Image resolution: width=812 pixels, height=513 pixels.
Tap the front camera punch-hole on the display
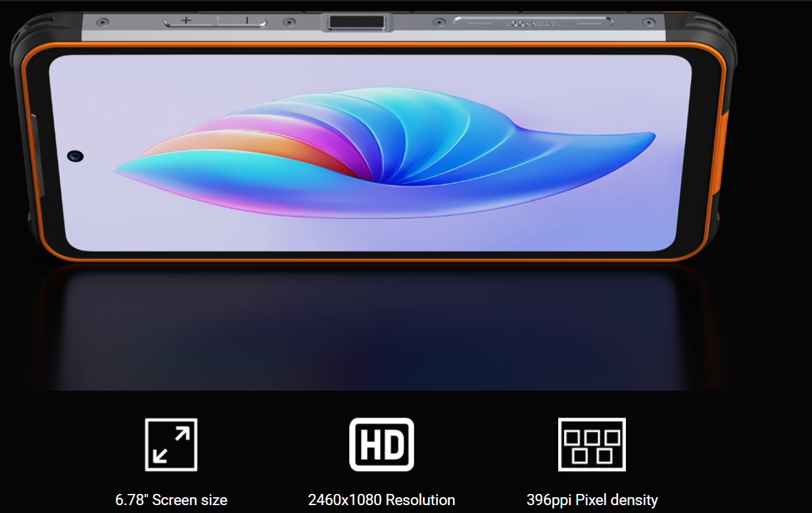75,156
